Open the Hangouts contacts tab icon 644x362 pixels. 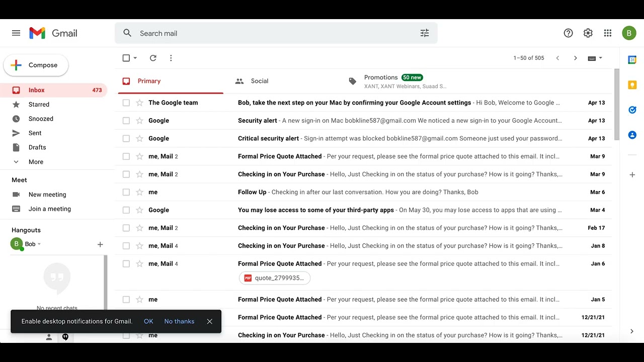[x=49, y=337]
